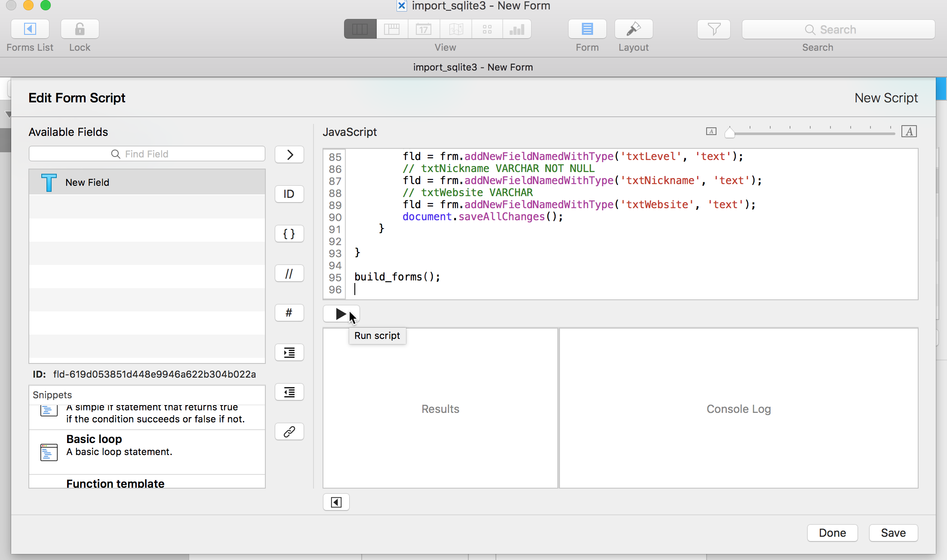This screenshot has width=947, height=560.
Task: Click the indent text button
Action: point(289,353)
